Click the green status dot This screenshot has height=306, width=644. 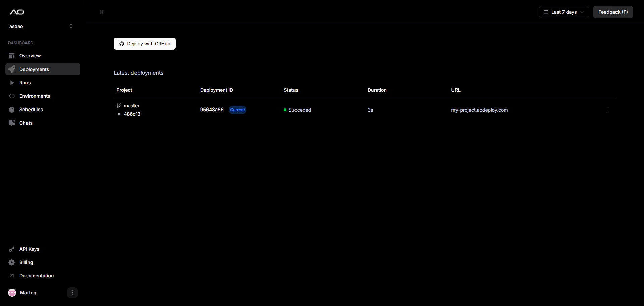click(x=285, y=110)
